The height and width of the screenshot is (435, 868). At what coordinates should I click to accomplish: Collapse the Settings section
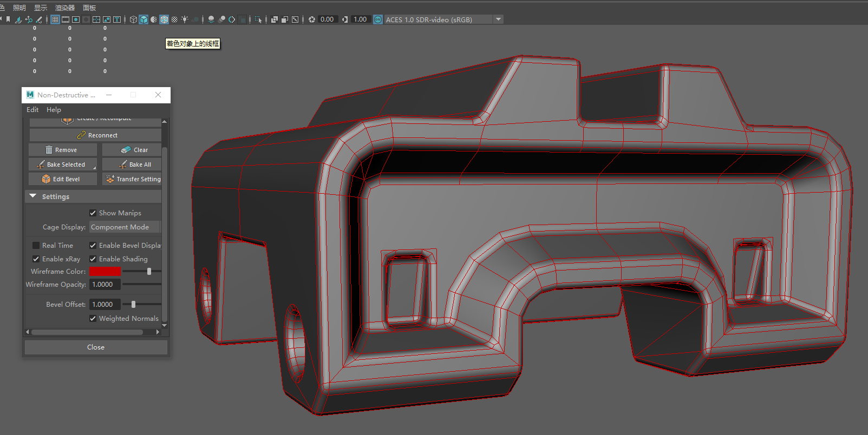pos(33,196)
